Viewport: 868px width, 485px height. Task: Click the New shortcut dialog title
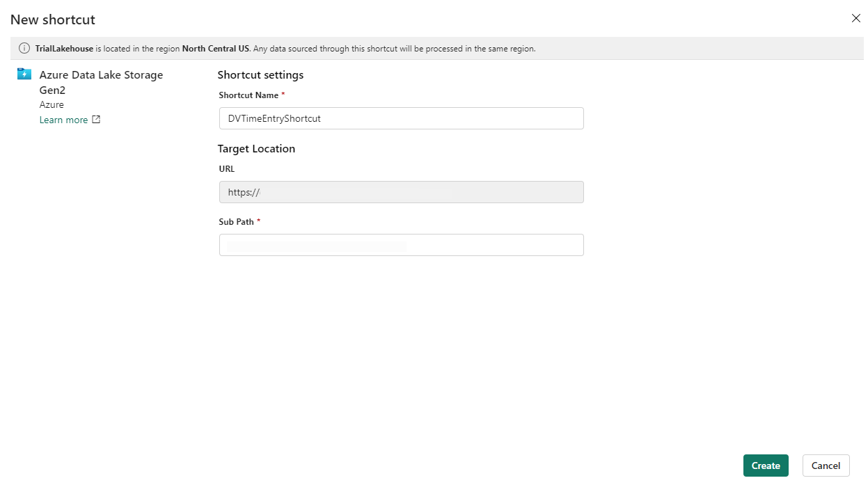[53, 19]
